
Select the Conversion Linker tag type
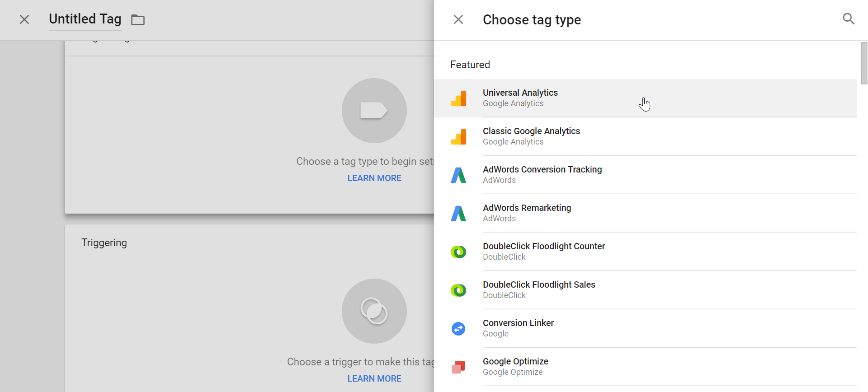coord(518,323)
